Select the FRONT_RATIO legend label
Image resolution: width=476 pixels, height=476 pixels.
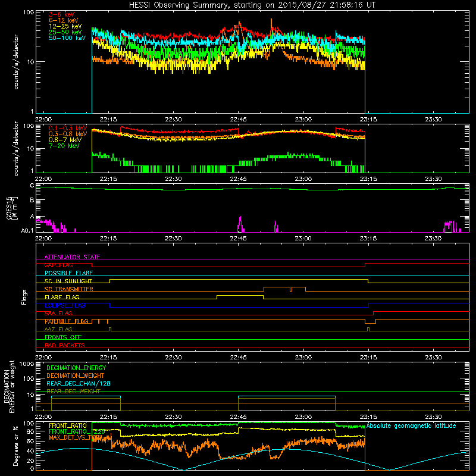coord(68,425)
